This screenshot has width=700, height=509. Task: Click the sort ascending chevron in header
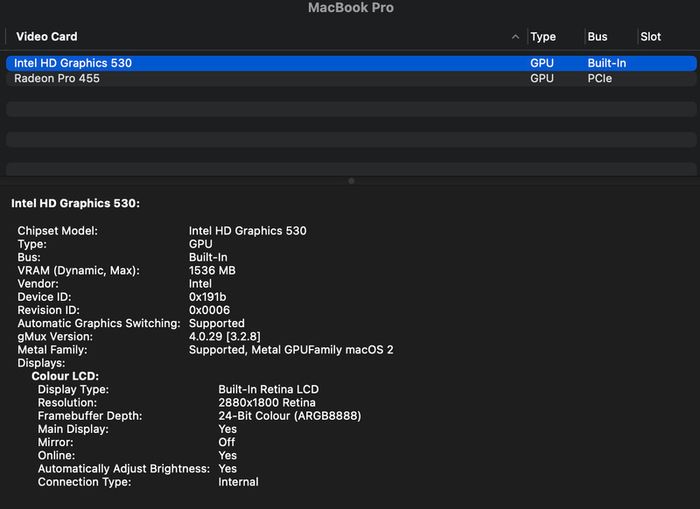[515, 37]
